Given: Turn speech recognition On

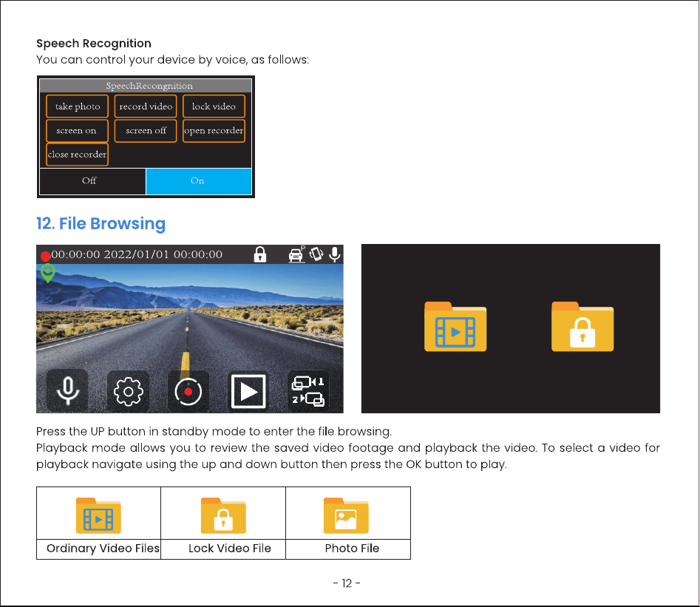Looking at the screenshot, I should click(199, 181).
